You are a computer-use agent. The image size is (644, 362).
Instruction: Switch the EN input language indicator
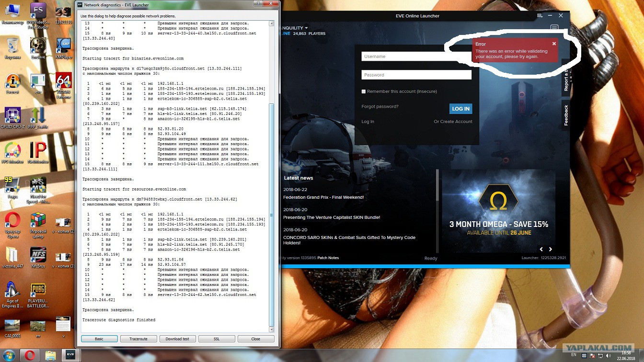click(x=574, y=356)
